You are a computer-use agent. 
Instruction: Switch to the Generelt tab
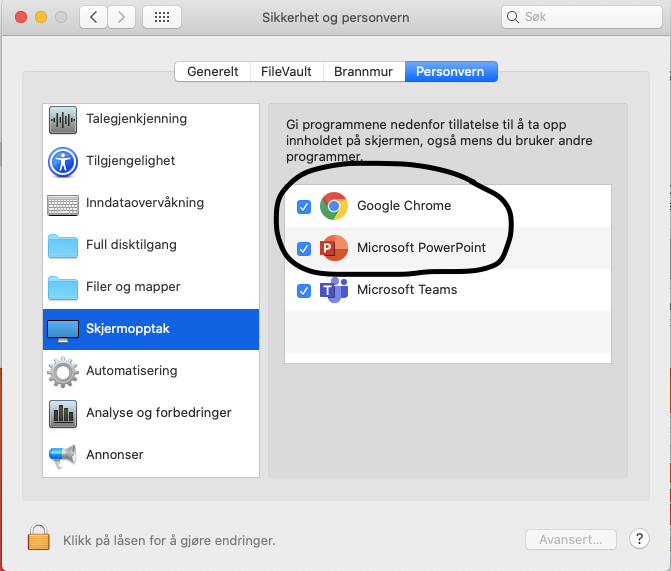(212, 72)
